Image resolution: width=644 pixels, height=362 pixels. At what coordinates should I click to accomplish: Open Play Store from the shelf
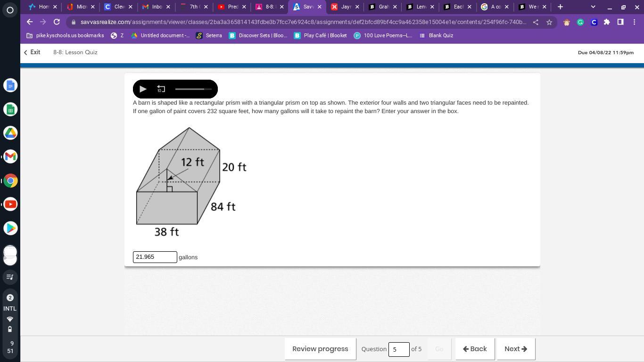point(10,228)
